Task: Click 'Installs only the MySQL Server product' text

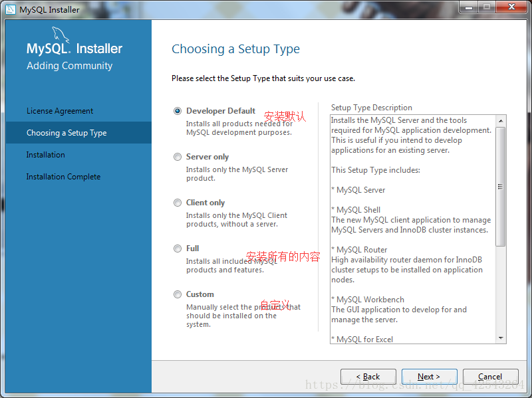Action: coord(237,173)
